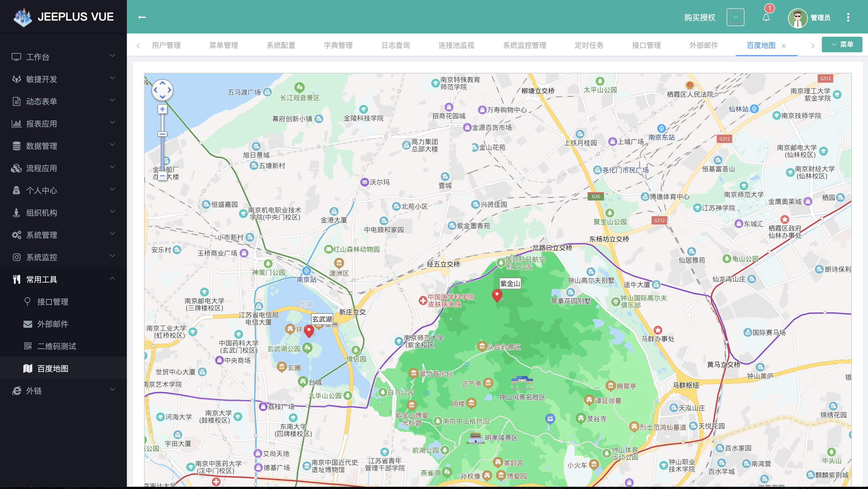
Task: Switch to the 字典管理 tab
Action: point(338,45)
